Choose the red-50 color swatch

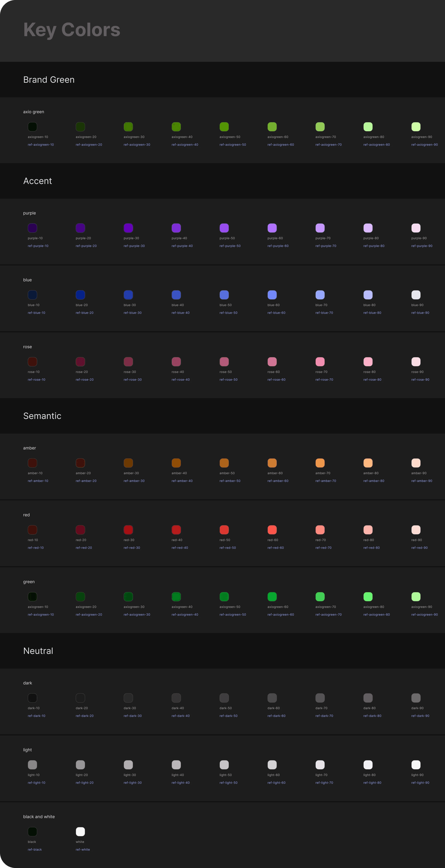coord(224,530)
